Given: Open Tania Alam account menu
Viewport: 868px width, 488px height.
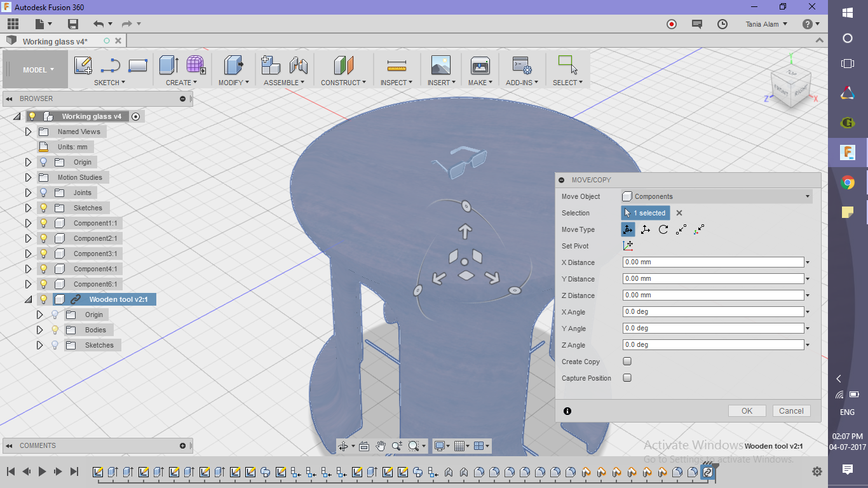Looking at the screenshot, I should (x=766, y=24).
